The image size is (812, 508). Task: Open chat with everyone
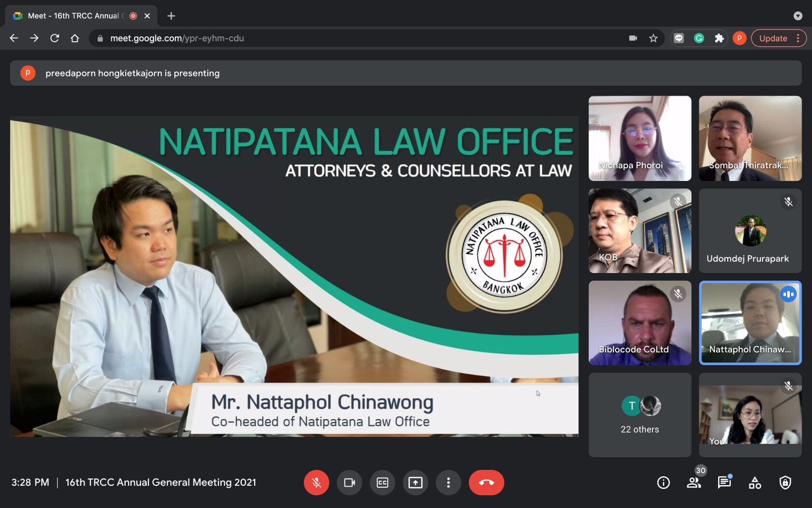(x=724, y=482)
